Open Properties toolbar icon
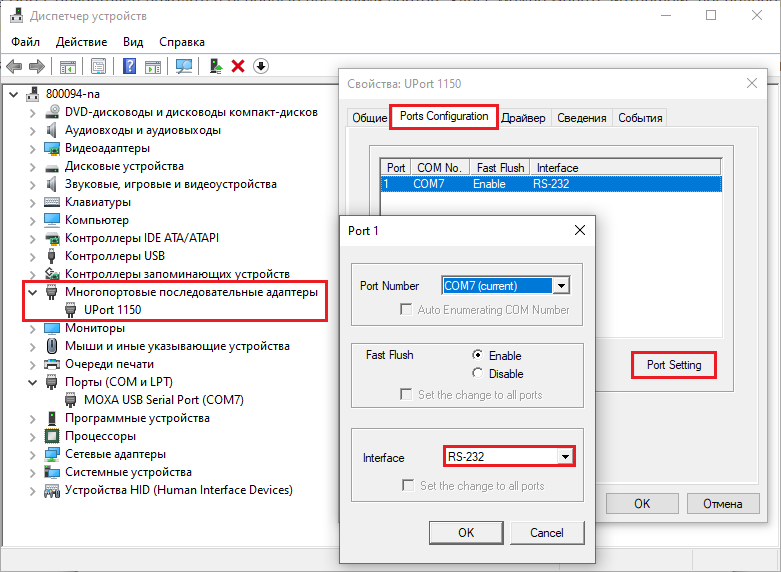The width and height of the screenshot is (781, 572). 99,66
